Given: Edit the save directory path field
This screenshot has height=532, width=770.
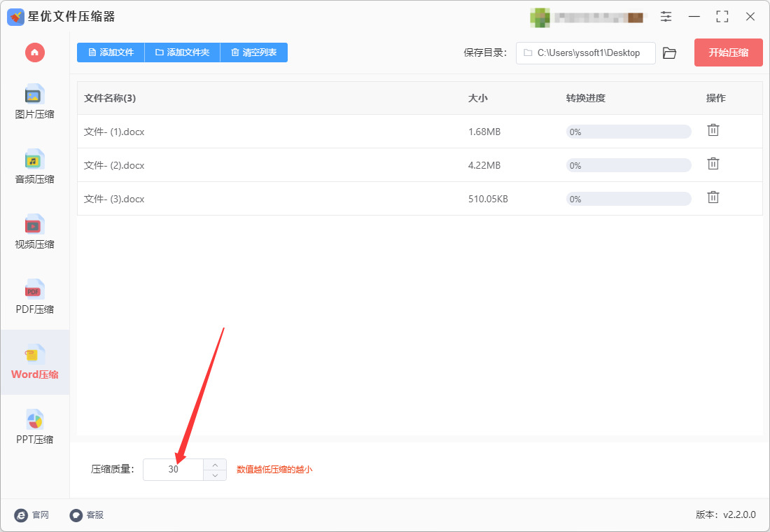Looking at the screenshot, I should (x=585, y=53).
